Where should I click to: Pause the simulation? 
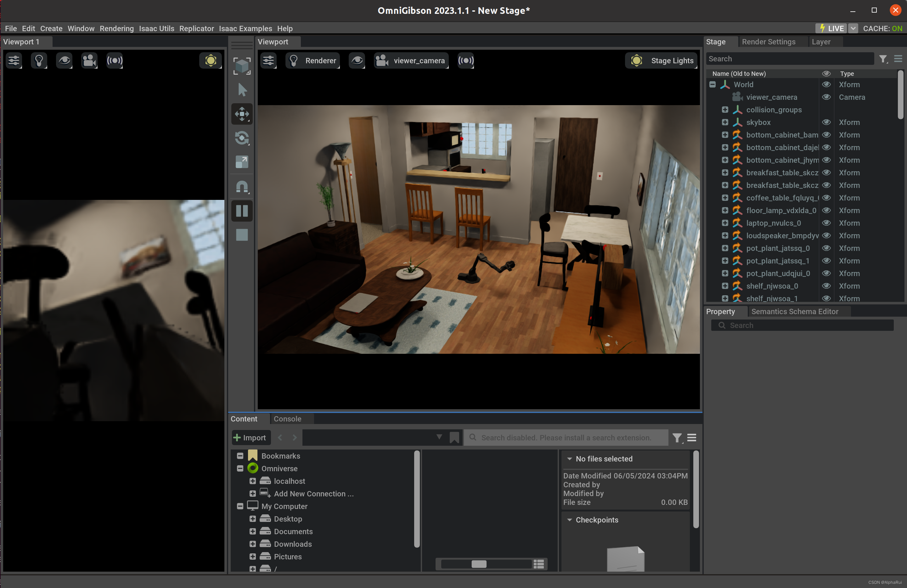[x=242, y=211]
